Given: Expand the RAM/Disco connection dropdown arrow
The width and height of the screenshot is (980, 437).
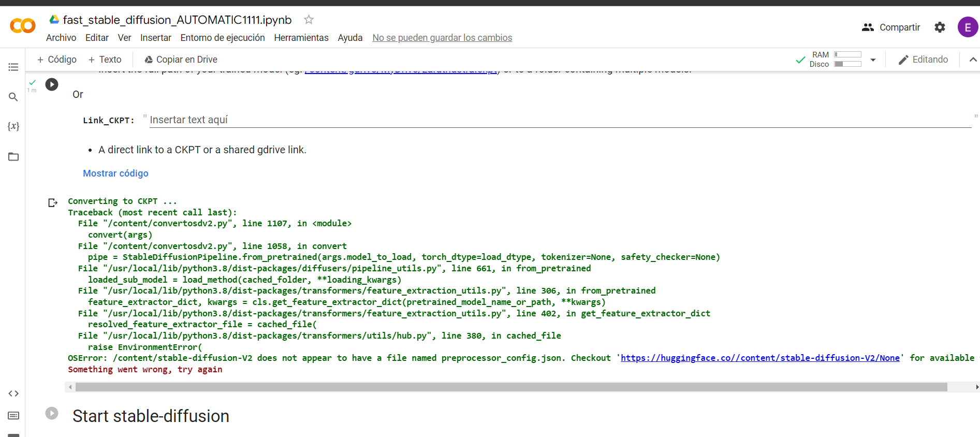Looking at the screenshot, I should pyautogui.click(x=873, y=60).
